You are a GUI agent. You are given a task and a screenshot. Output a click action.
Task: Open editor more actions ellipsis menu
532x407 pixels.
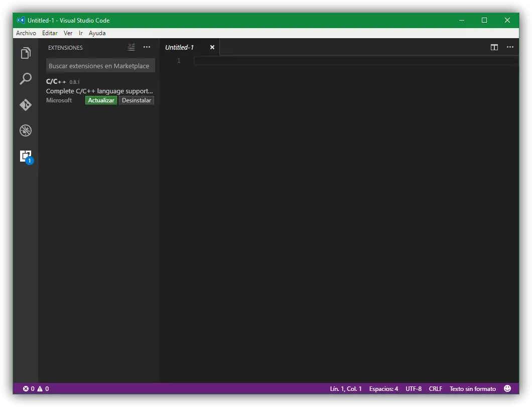point(510,47)
